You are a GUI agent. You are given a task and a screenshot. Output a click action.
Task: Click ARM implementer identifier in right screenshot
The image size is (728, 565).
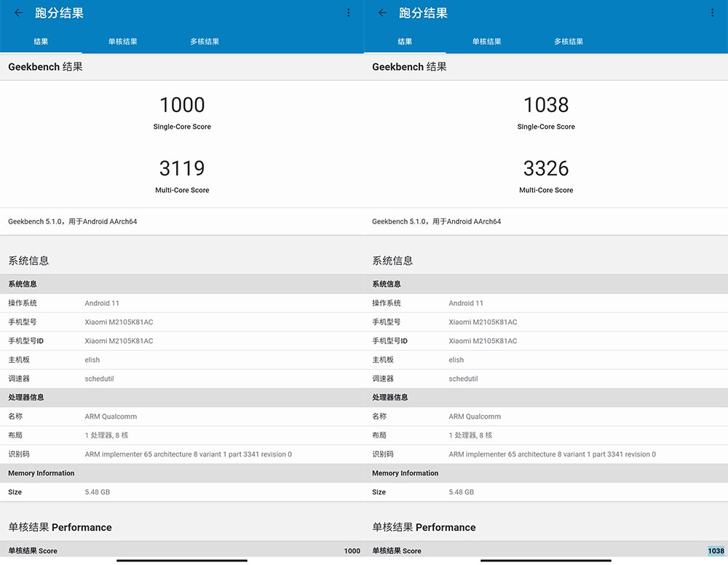pyautogui.click(x=552, y=454)
